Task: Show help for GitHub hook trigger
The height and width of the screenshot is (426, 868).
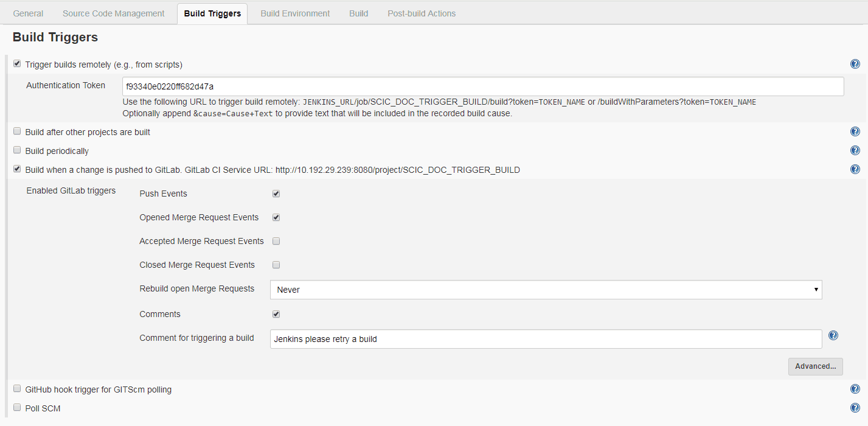Action: (x=855, y=389)
